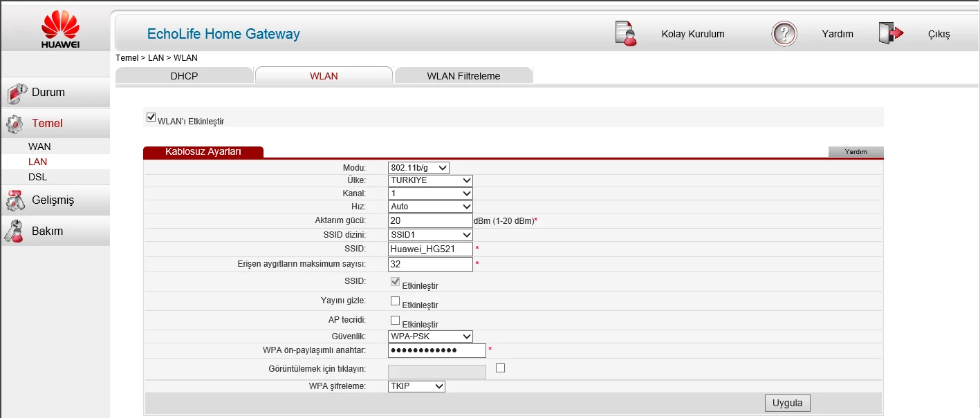Screen dimensions: 980x418
Task: Click the Çıkış logout link
Action: pos(939,34)
